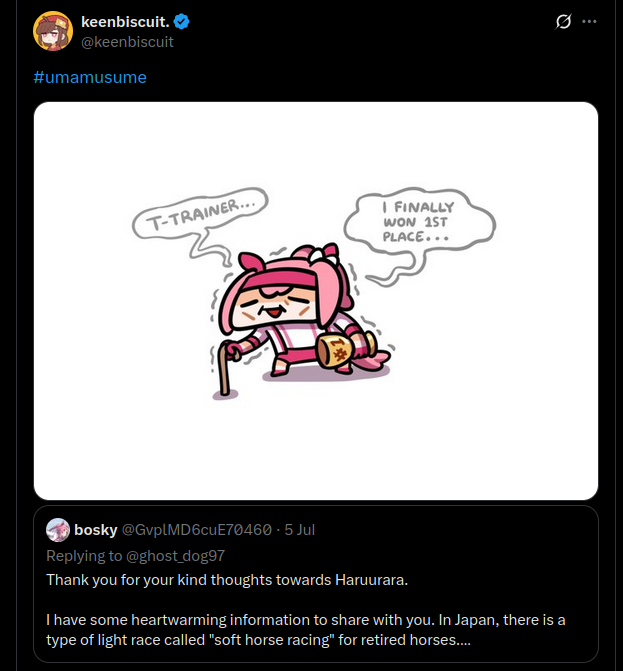The image size is (623, 671).
Task: Click the bosky display name
Action: [96, 529]
